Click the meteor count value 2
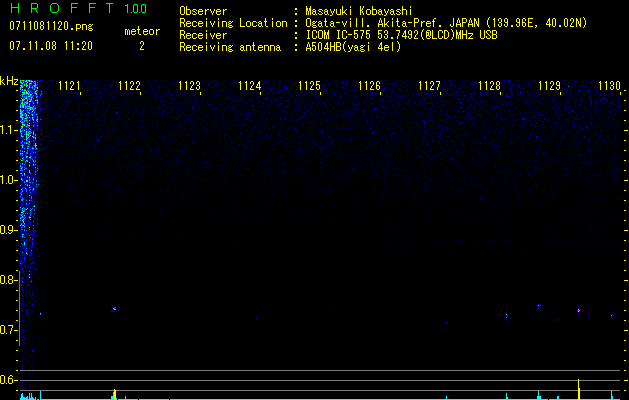 (x=142, y=46)
